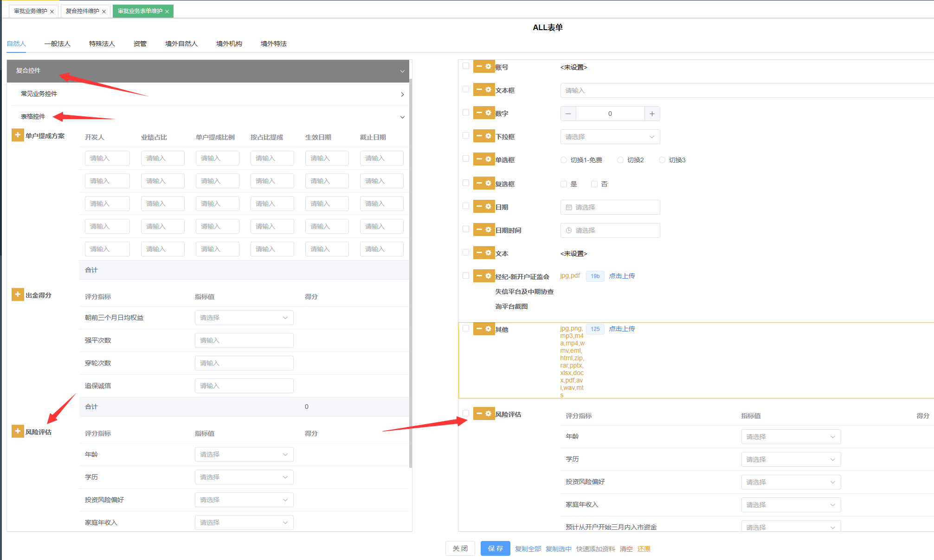
Task: Open 朝前三个月日均权益 dropdown
Action: click(244, 318)
